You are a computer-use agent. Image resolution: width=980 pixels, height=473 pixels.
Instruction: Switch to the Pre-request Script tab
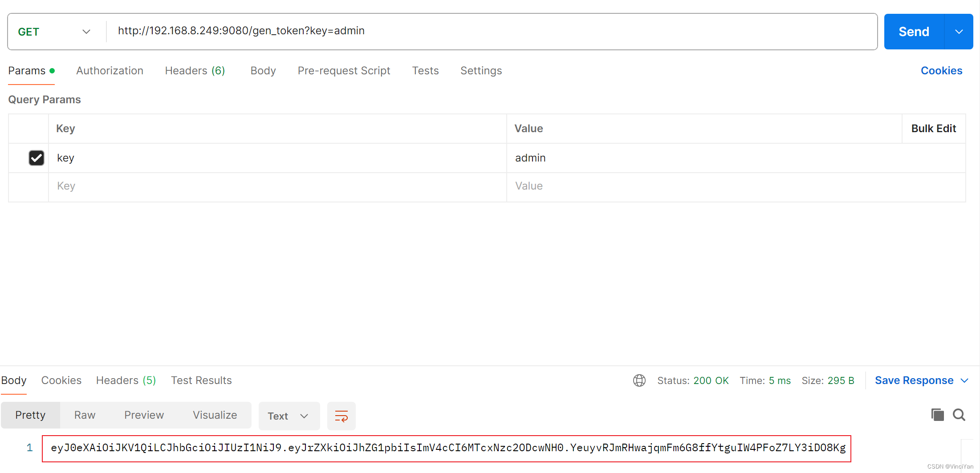(344, 70)
